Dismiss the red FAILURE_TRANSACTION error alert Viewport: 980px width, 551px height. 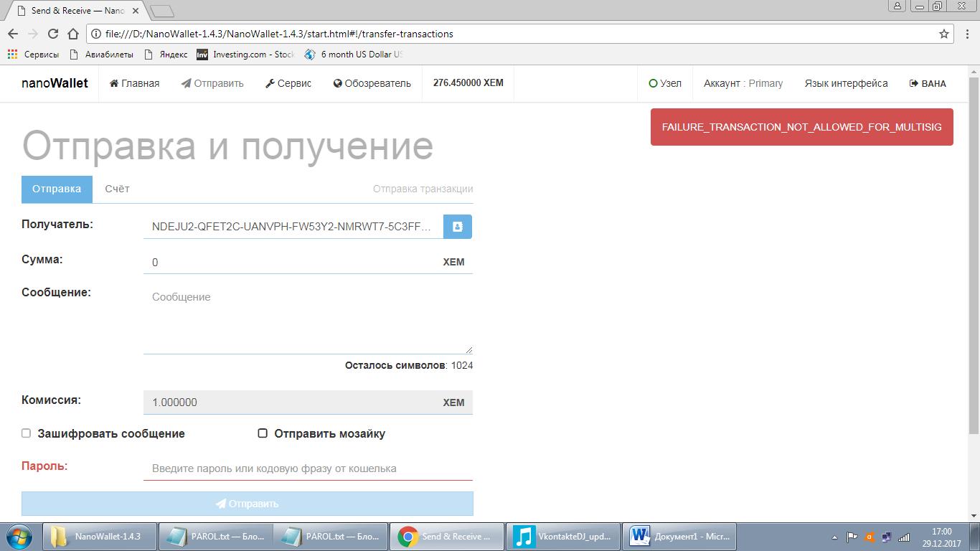click(x=801, y=127)
